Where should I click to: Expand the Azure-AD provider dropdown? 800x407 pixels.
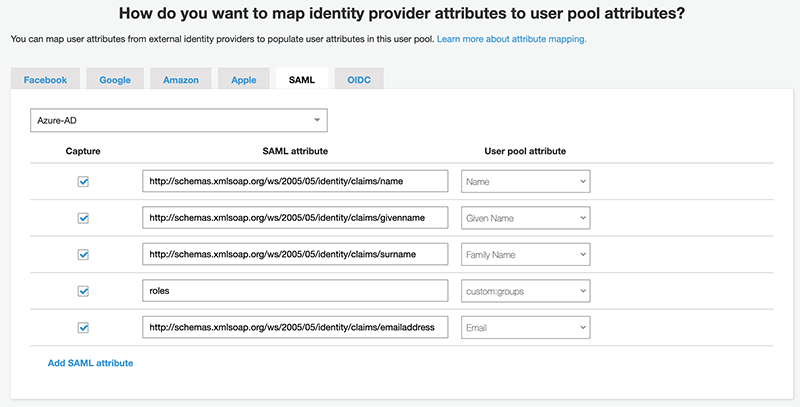point(178,120)
